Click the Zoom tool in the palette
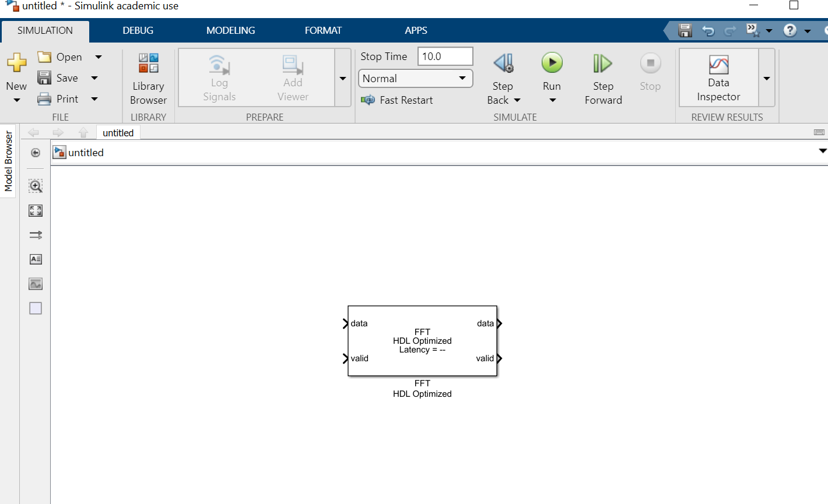Image resolution: width=828 pixels, height=504 pixels. coord(36,186)
